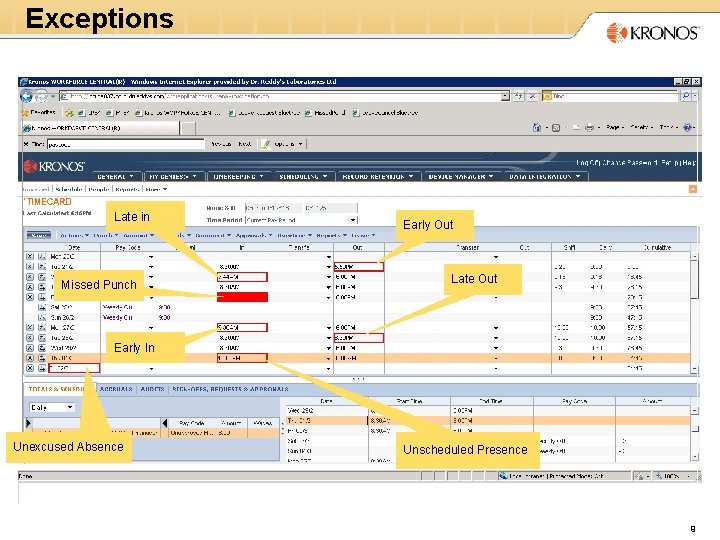720x540 pixels.
Task: Click the X icon on Wed 29/2 row
Action: (30, 348)
